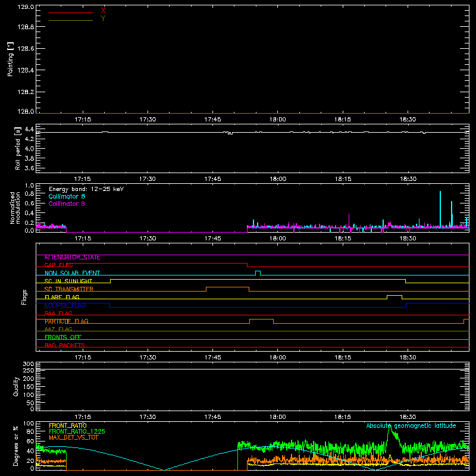Click the 250 Quality tick label
Screen dimensions: 476x476
tap(28, 370)
